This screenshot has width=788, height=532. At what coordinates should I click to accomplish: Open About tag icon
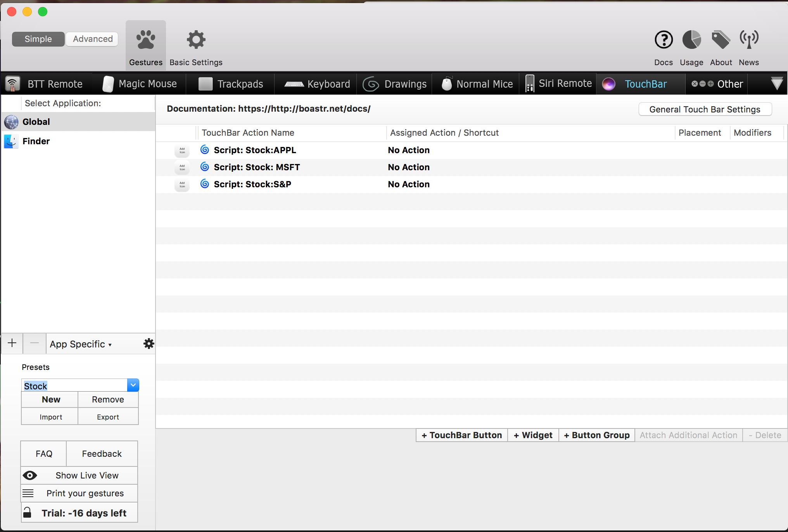721,40
